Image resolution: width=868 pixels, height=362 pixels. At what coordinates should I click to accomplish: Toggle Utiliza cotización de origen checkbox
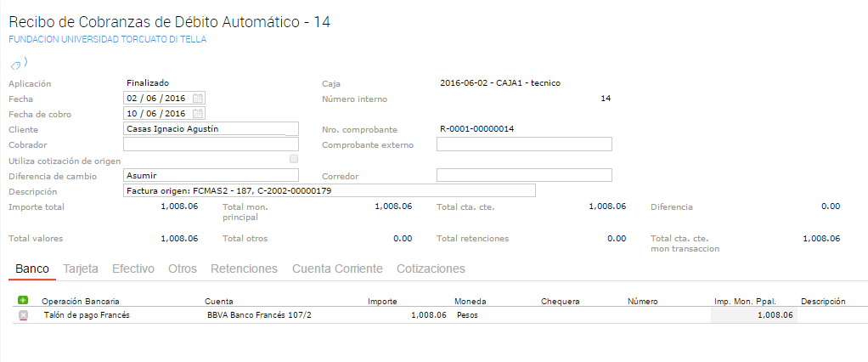[x=294, y=160]
